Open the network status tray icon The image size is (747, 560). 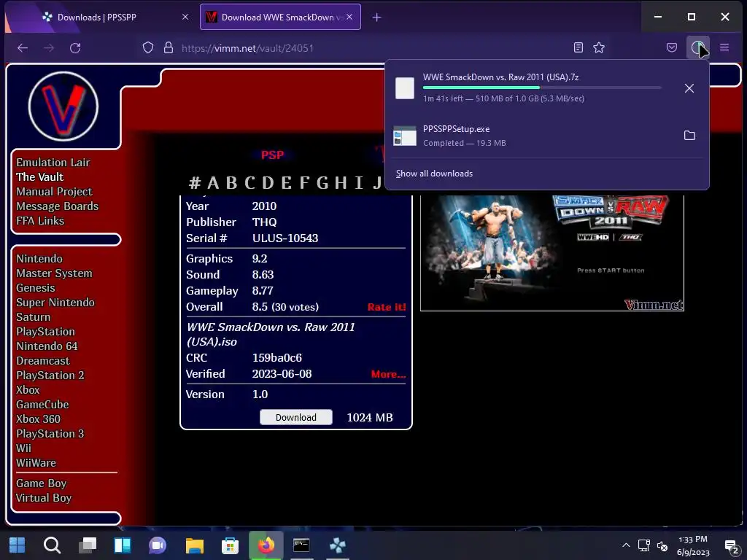point(644,545)
